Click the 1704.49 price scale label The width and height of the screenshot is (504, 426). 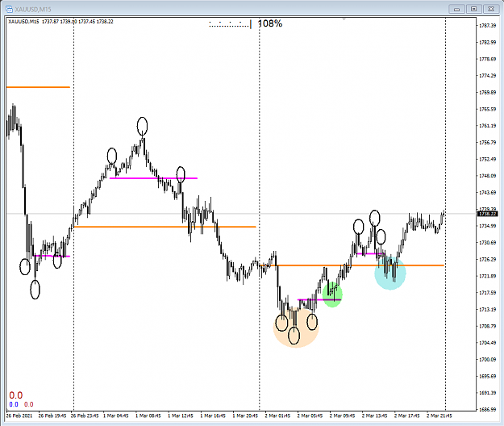tap(488, 343)
